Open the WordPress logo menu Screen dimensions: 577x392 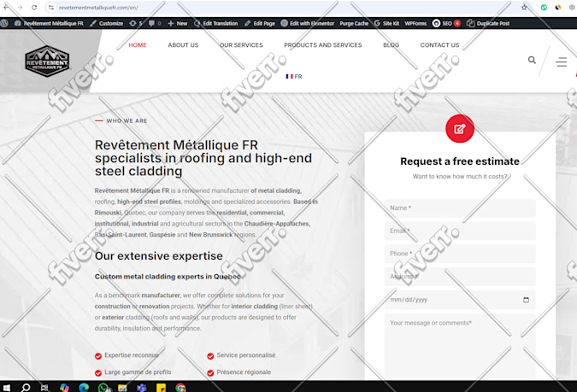tap(4, 23)
